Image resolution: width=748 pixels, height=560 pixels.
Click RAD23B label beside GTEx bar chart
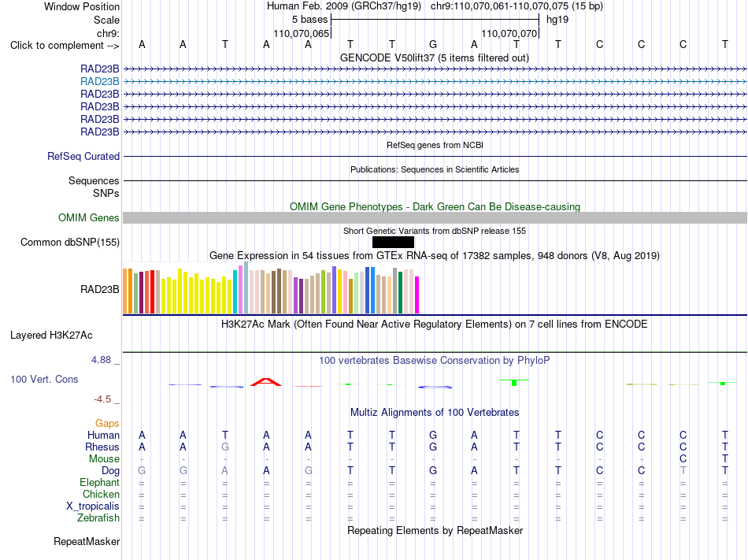[x=100, y=290]
